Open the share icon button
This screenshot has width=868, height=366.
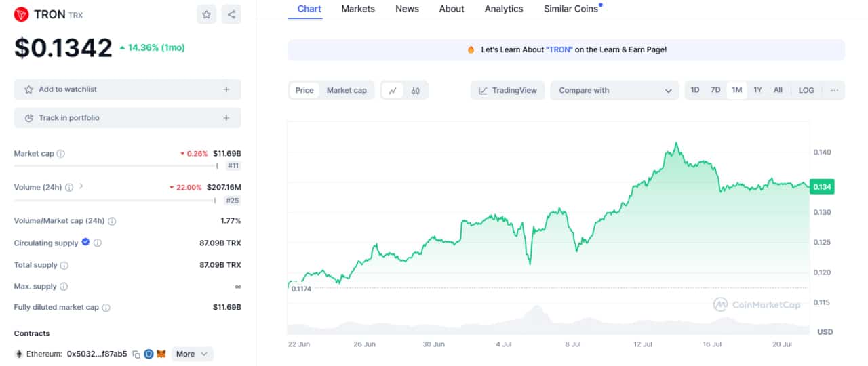[x=231, y=14]
